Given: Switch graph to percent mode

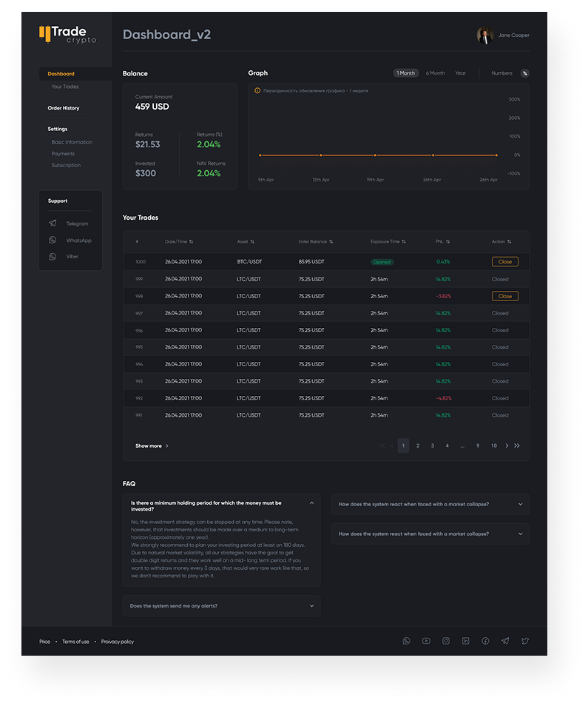Looking at the screenshot, I should pyautogui.click(x=524, y=73).
